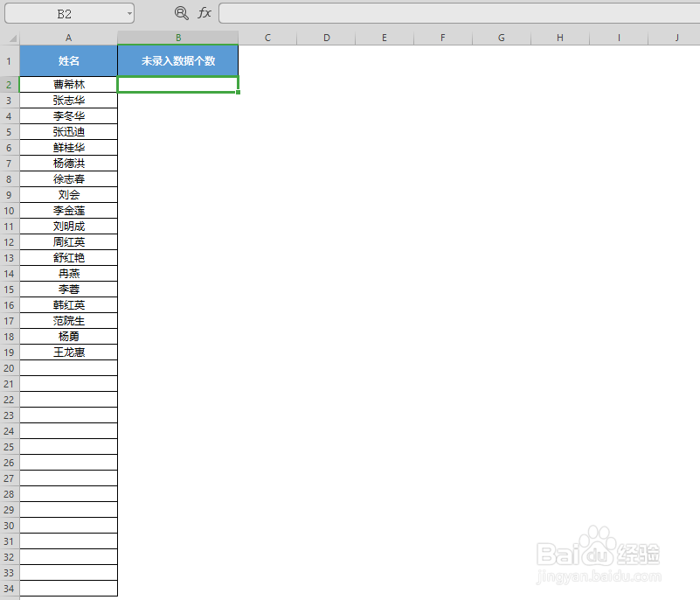Select row 20 header
The height and width of the screenshot is (600, 700).
tap(10, 368)
